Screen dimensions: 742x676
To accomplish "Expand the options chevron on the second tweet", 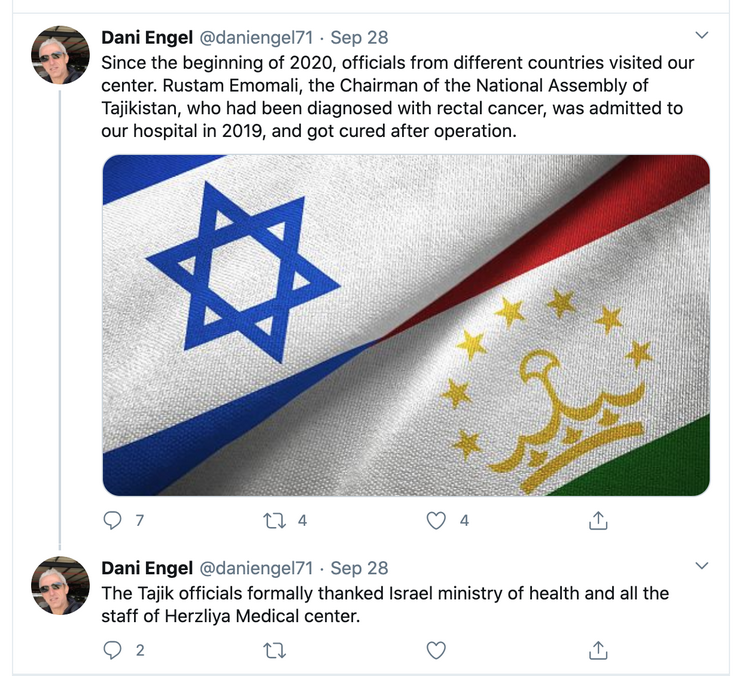I will 702,567.
